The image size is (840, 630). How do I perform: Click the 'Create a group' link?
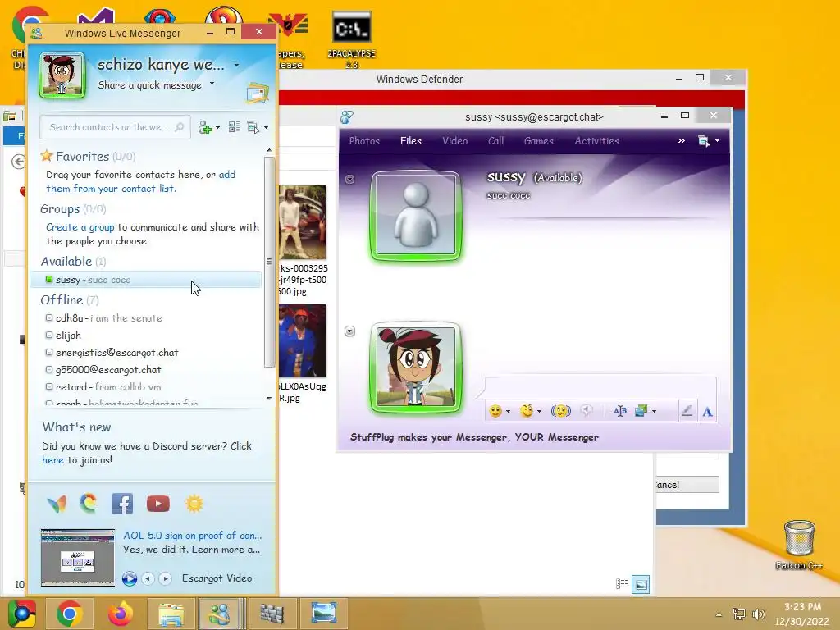80,227
